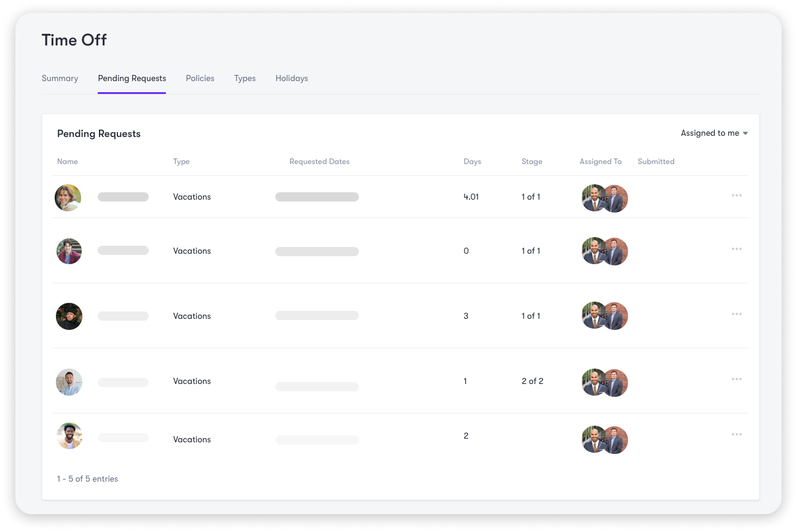View the second approver avatar on the fourth row

click(616, 382)
